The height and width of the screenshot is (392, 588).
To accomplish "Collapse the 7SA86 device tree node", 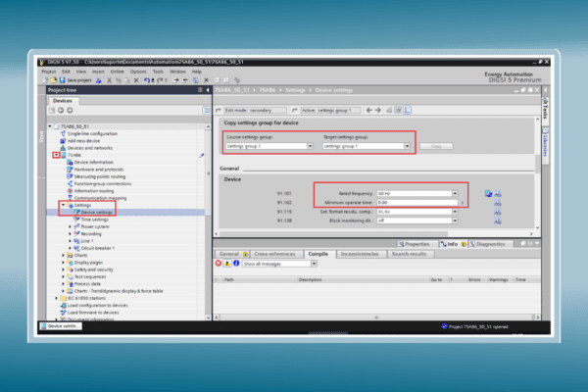I will point(56,155).
